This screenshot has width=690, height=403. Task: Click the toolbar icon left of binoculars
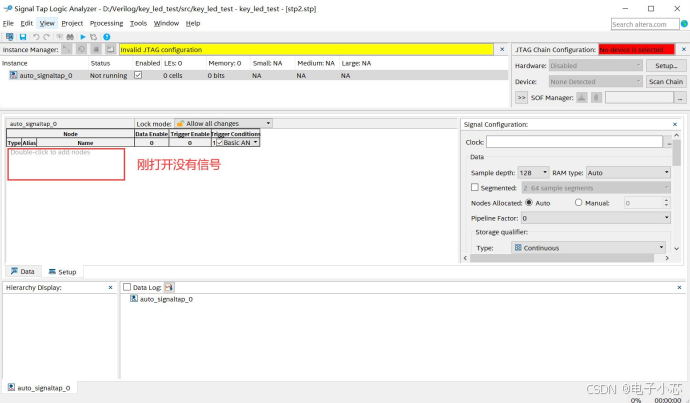click(x=59, y=37)
